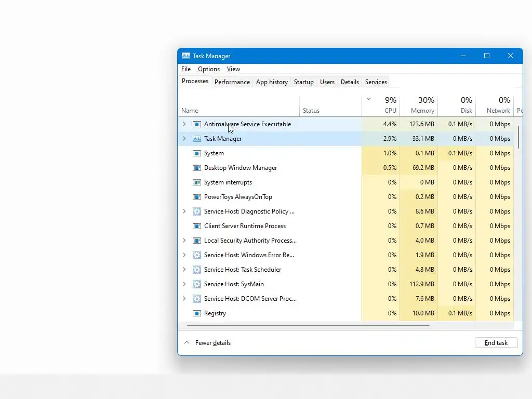Image resolution: width=532 pixels, height=399 pixels.
Task: Click the vertical scrollbar thumb
Action: coord(518,137)
